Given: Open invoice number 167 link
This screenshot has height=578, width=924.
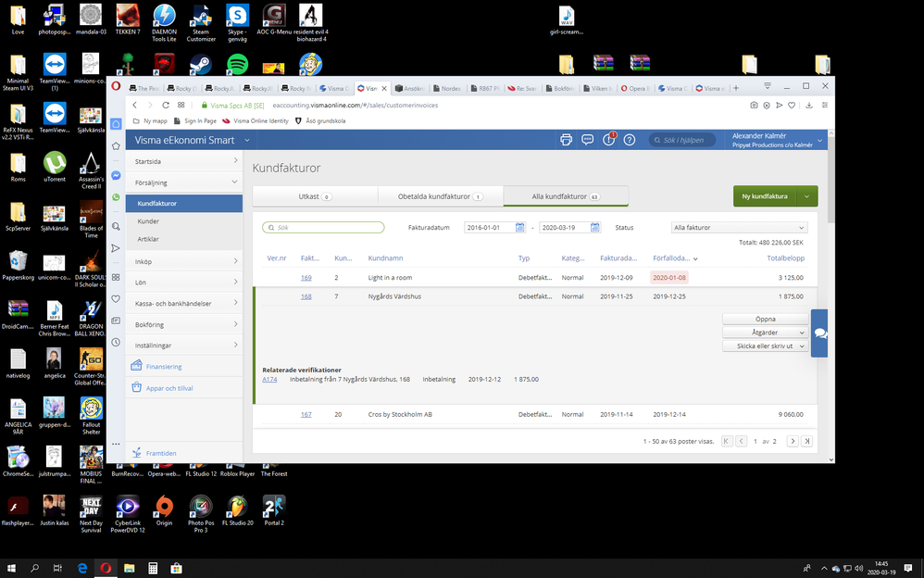Looking at the screenshot, I should pos(306,415).
